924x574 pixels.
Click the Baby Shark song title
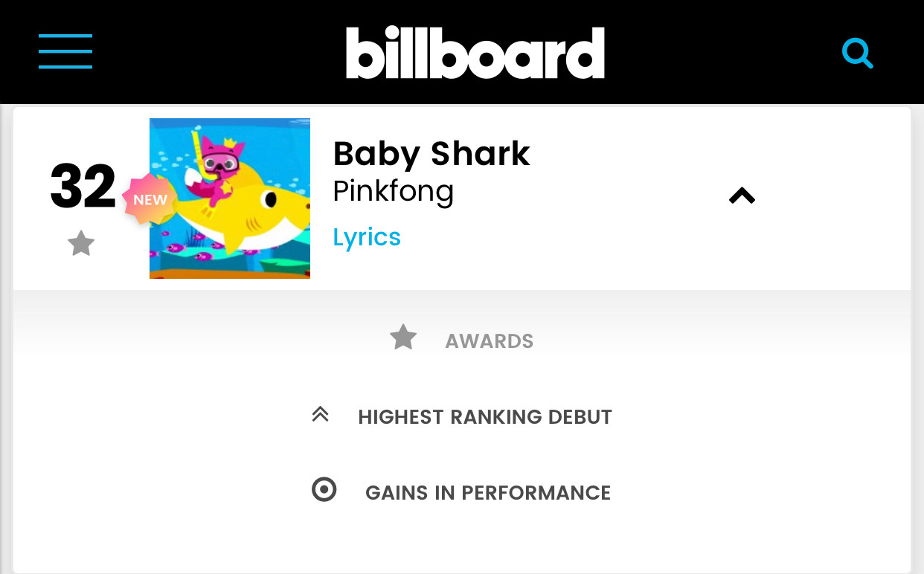(x=431, y=154)
